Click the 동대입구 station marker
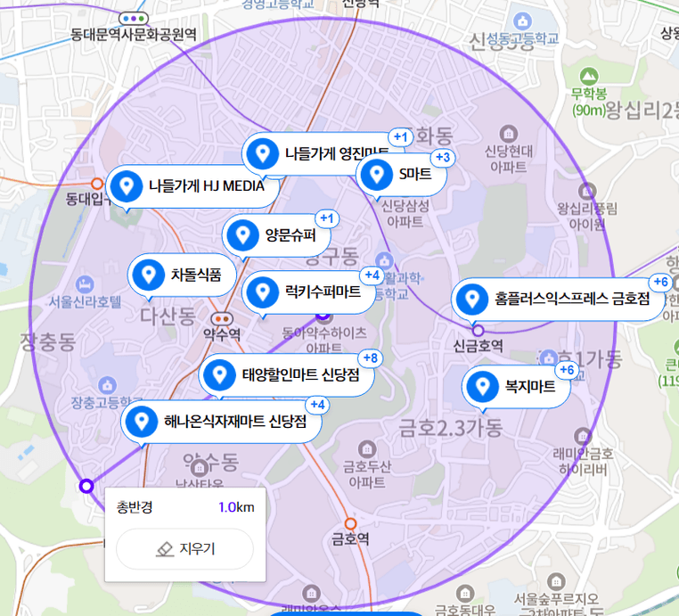This screenshot has width=679, height=616. pos(97,184)
